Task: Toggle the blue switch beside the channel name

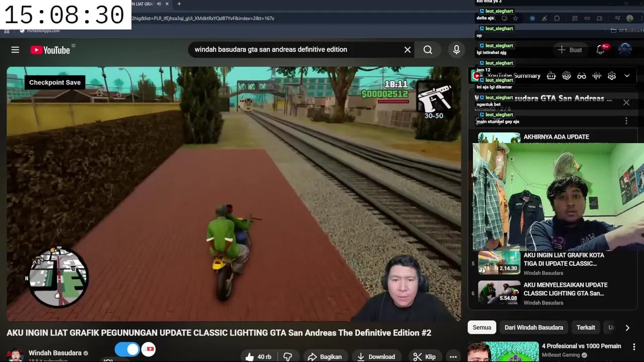Action: pyautogui.click(x=127, y=349)
